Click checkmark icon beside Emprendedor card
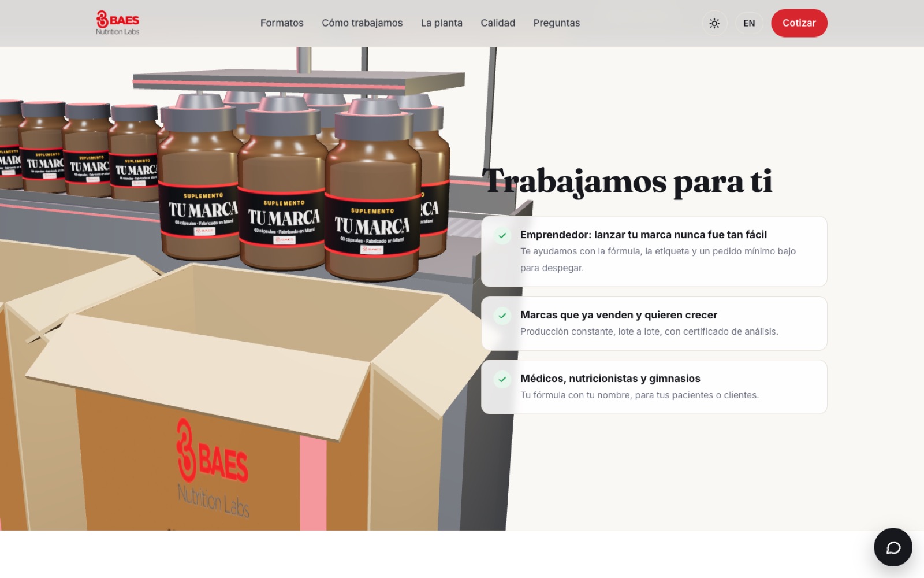This screenshot has width=924, height=578. click(x=502, y=235)
